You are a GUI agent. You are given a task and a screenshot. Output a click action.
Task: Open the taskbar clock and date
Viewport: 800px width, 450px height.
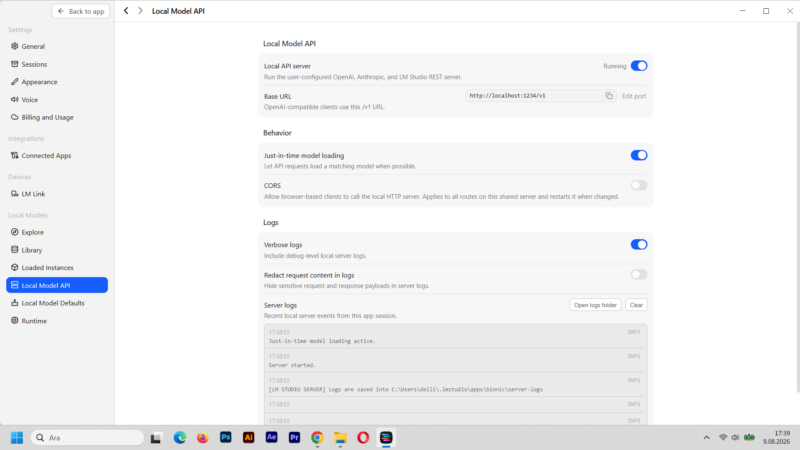coord(777,437)
